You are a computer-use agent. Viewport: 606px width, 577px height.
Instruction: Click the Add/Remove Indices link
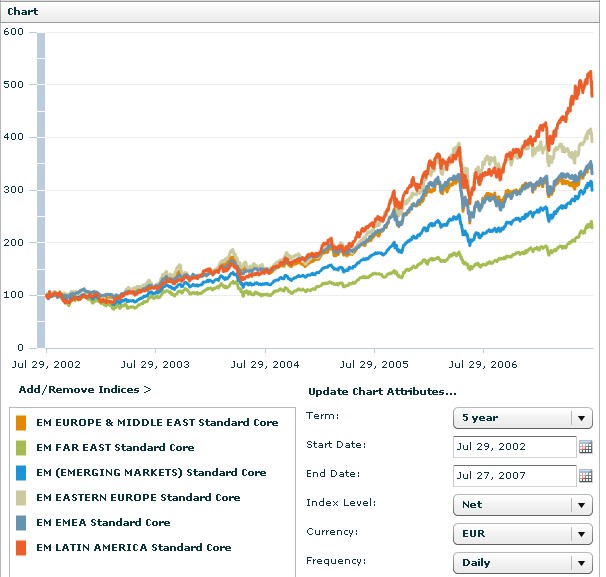[85, 389]
